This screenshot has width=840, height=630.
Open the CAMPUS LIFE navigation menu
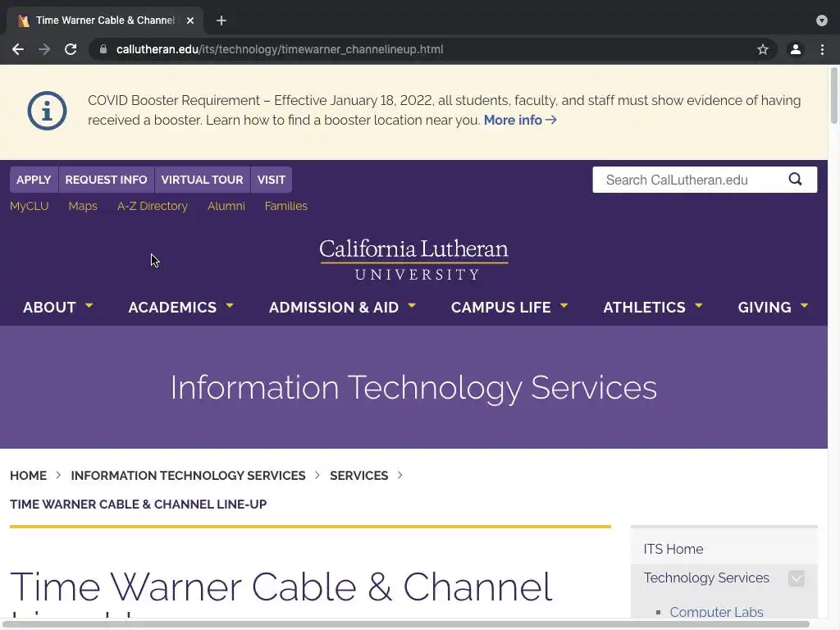(501, 308)
